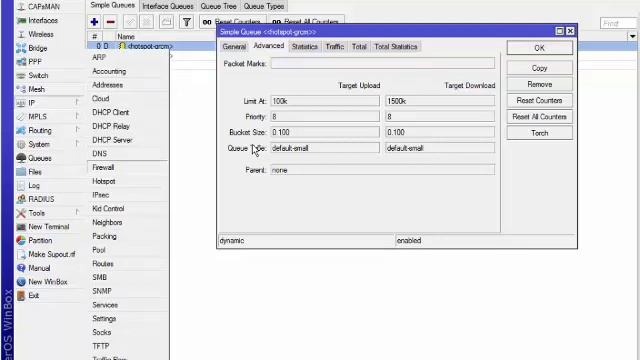Screen dimensions: 640x360
Task: Remove queue with red minus icon
Action: (111, 22)
